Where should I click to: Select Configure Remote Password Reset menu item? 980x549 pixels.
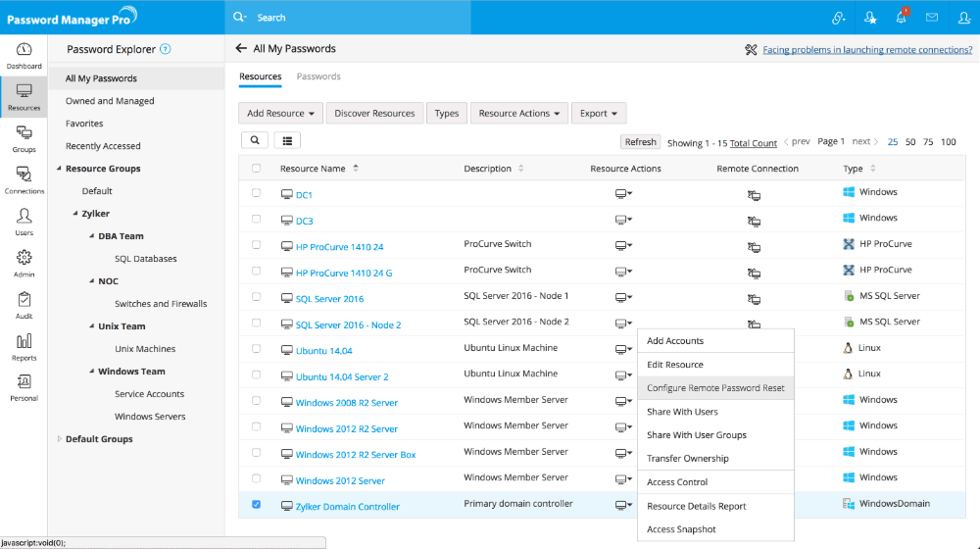click(715, 388)
